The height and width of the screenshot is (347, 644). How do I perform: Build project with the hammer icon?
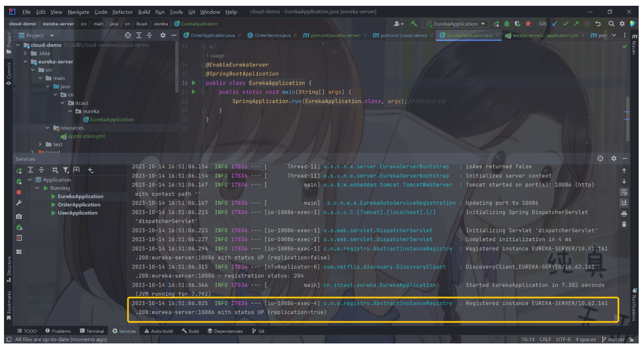[x=414, y=24]
